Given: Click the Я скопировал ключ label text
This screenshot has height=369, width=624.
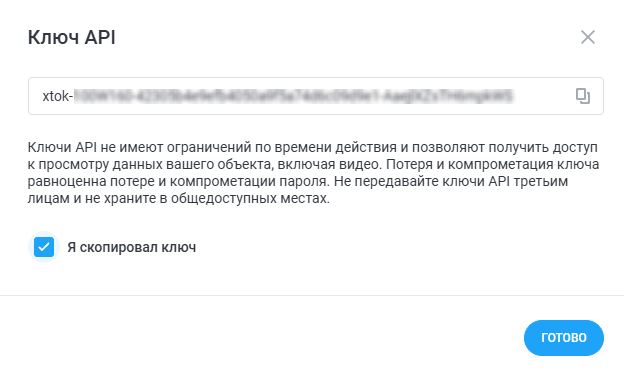Looking at the screenshot, I should (132, 247).
